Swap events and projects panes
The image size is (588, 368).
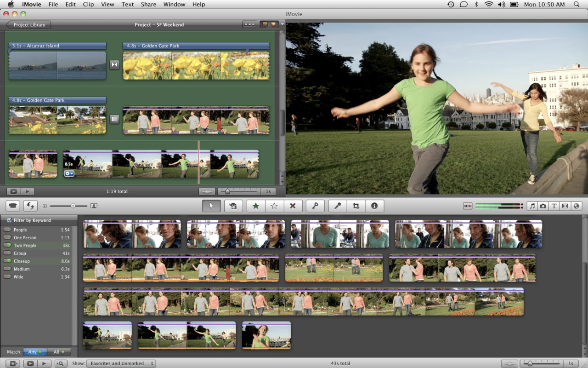pyautogui.click(x=31, y=206)
